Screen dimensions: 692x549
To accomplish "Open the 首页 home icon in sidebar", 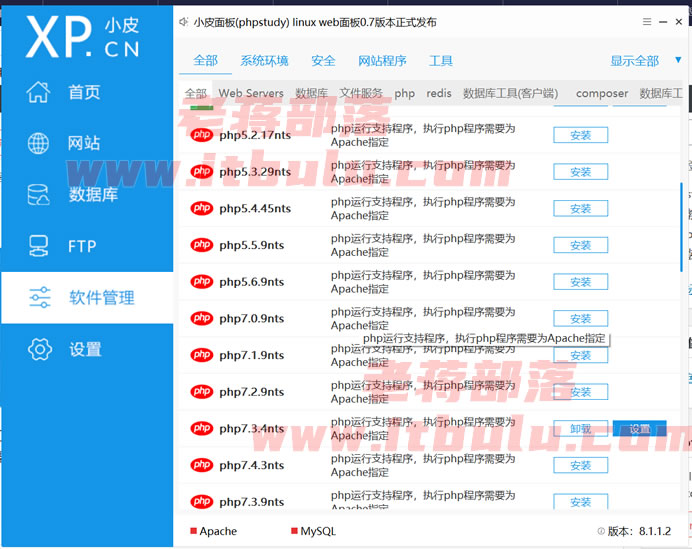I will (x=38, y=92).
